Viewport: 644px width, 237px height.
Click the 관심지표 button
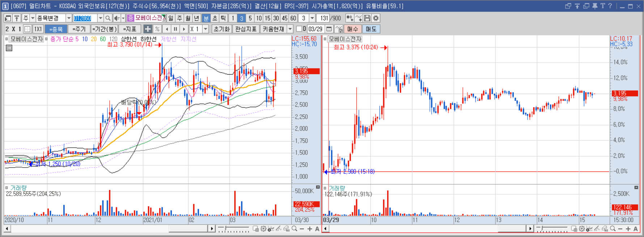(246, 29)
